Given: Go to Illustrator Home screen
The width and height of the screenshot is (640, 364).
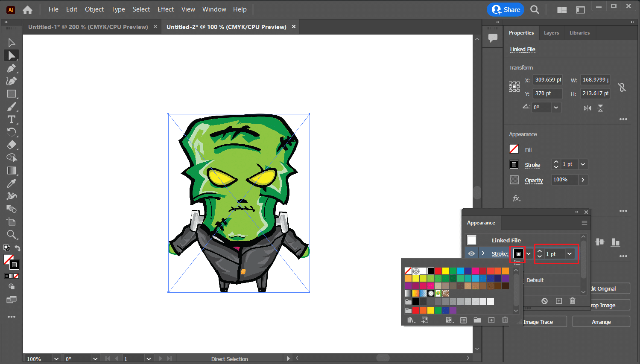Looking at the screenshot, I should click(28, 9).
